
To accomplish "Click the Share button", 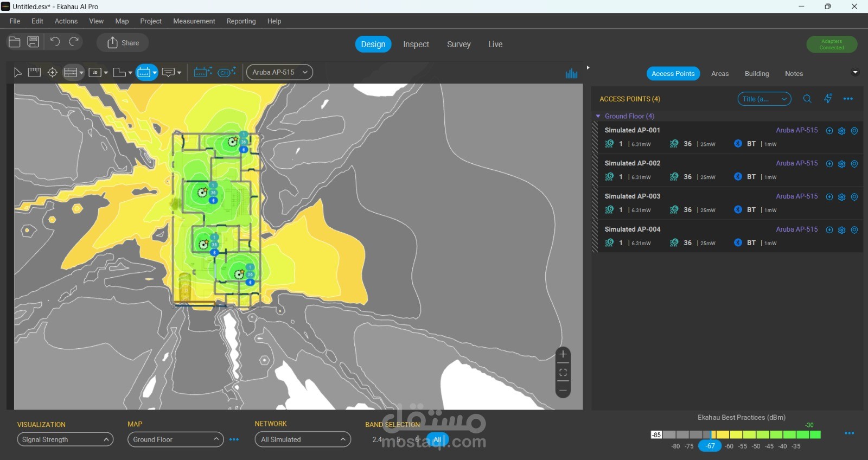I will pyautogui.click(x=123, y=43).
